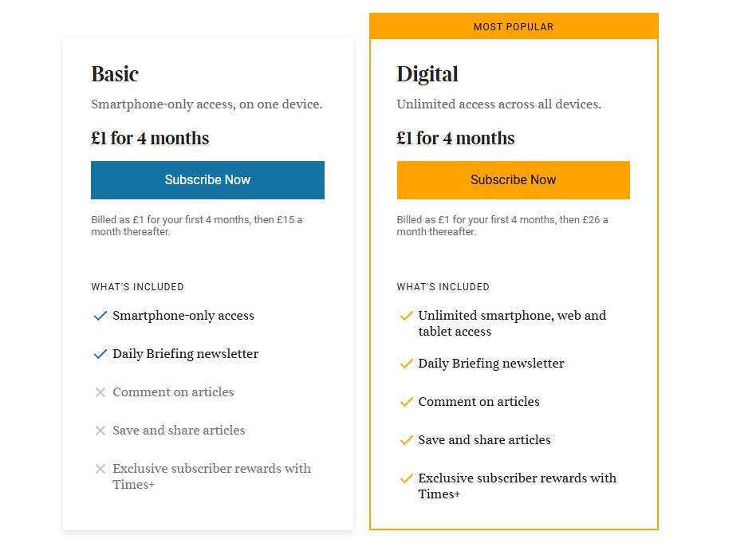Screen dimensions: 756x547
Task: Click WHAT'S INCLUDED in the Basic card
Action: (137, 287)
